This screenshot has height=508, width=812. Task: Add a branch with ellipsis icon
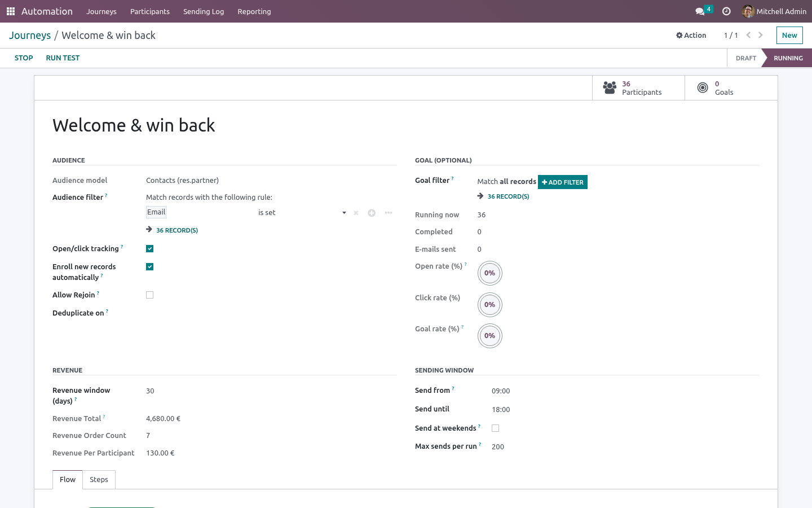389,213
